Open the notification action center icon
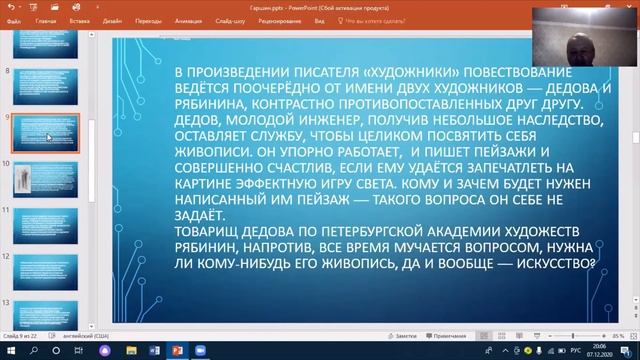Image resolution: width=640 pixels, height=360 pixels. tap(625, 351)
